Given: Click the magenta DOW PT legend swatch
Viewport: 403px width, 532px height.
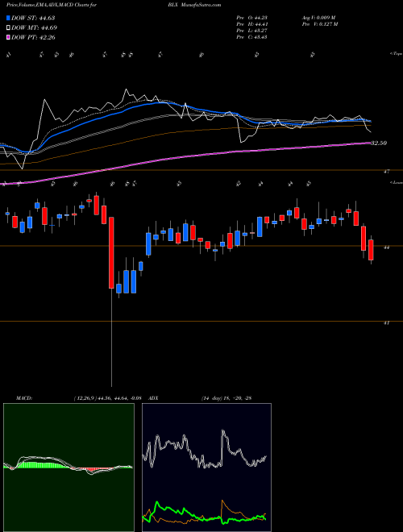Looking at the screenshot, I should point(8,37).
